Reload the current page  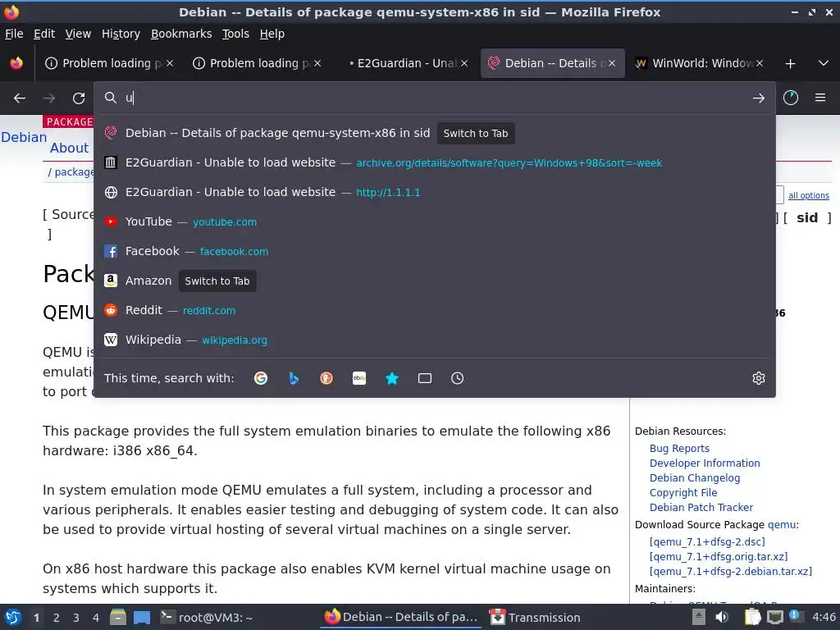click(79, 98)
